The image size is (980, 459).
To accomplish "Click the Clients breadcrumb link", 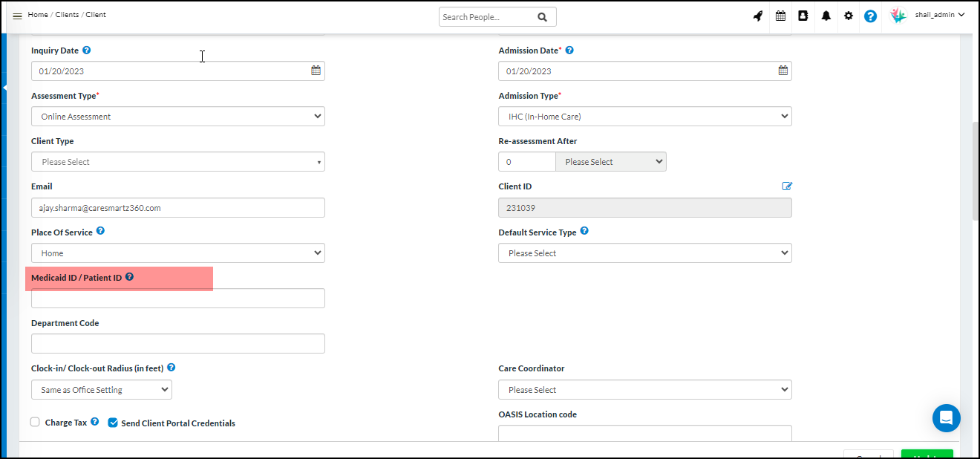I will pyautogui.click(x=66, y=14).
